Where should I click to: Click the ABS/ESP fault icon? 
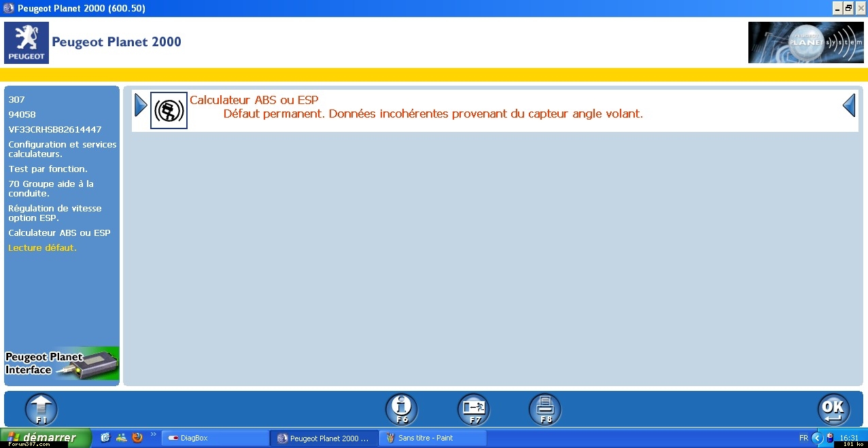tap(169, 110)
